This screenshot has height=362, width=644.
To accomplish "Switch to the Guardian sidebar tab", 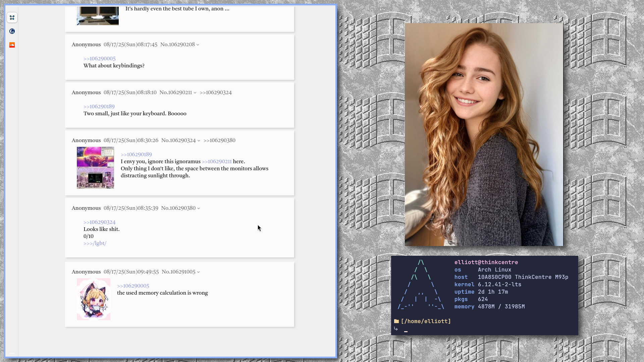I will [12, 31].
